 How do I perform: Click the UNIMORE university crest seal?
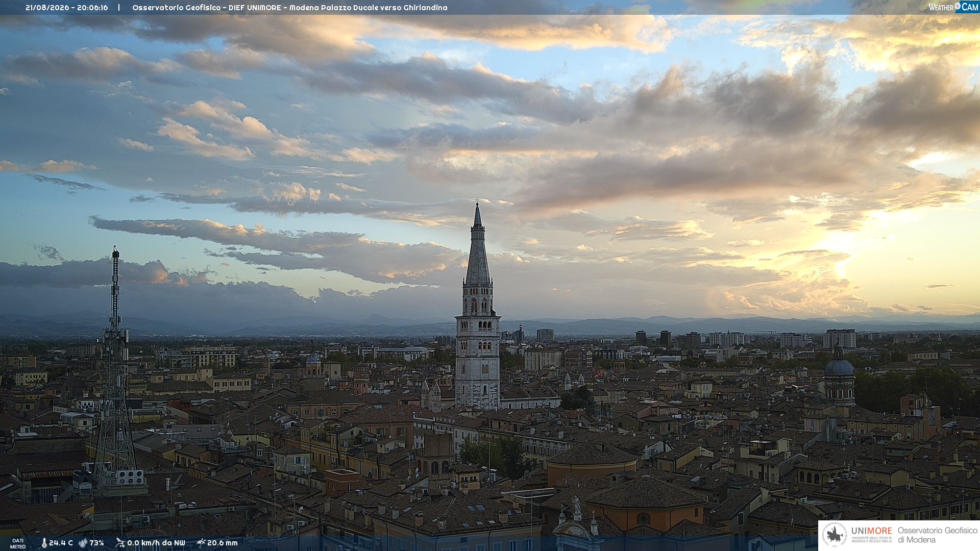pyautogui.click(x=835, y=535)
